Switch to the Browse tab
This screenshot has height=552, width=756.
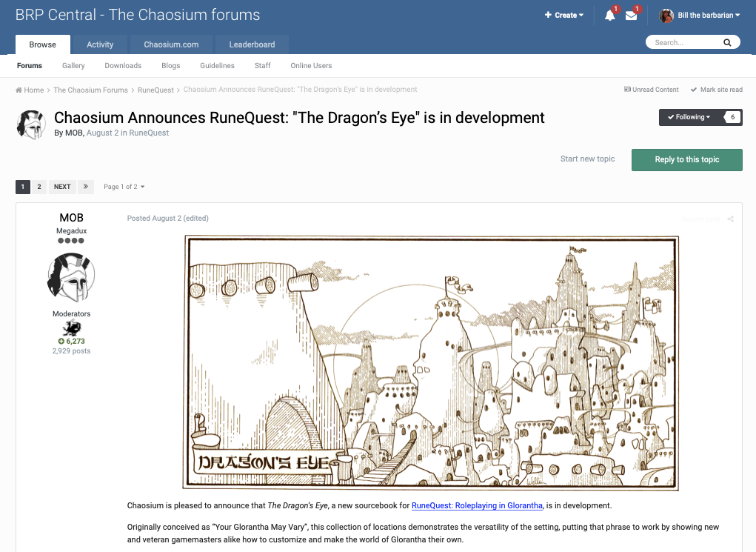point(42,44)
